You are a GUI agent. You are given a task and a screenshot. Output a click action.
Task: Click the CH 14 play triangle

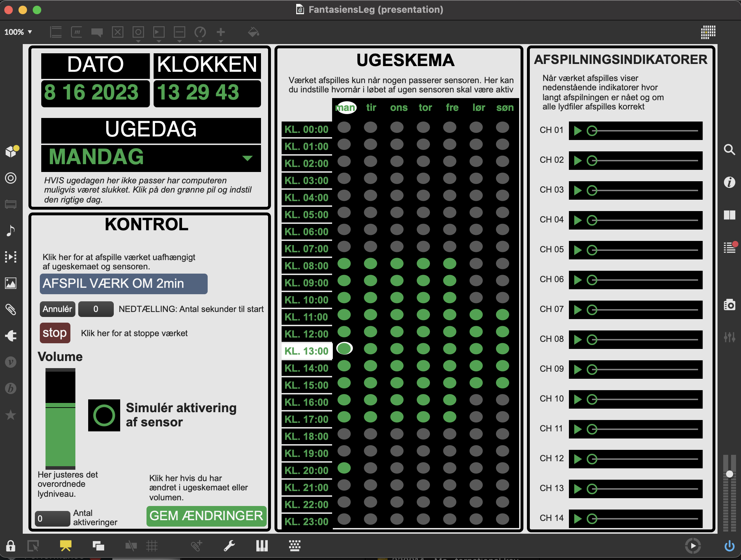tap(578, 519)
